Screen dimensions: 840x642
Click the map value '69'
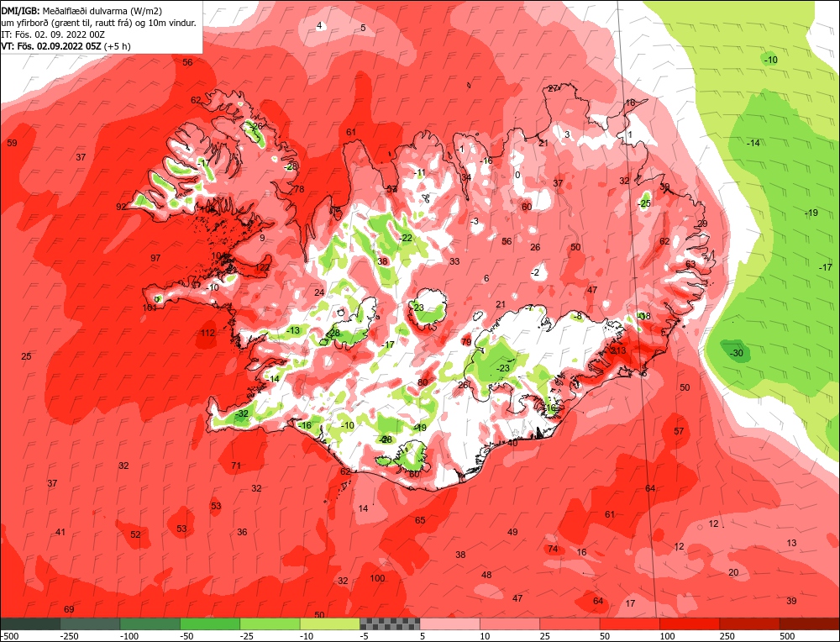(x=69, y=609)
